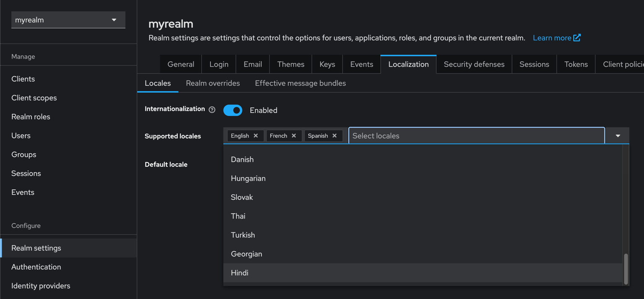The height and width of the screenshot is (299, 644).
Task: Remove the English locale chip
Action: click(256, 136)
